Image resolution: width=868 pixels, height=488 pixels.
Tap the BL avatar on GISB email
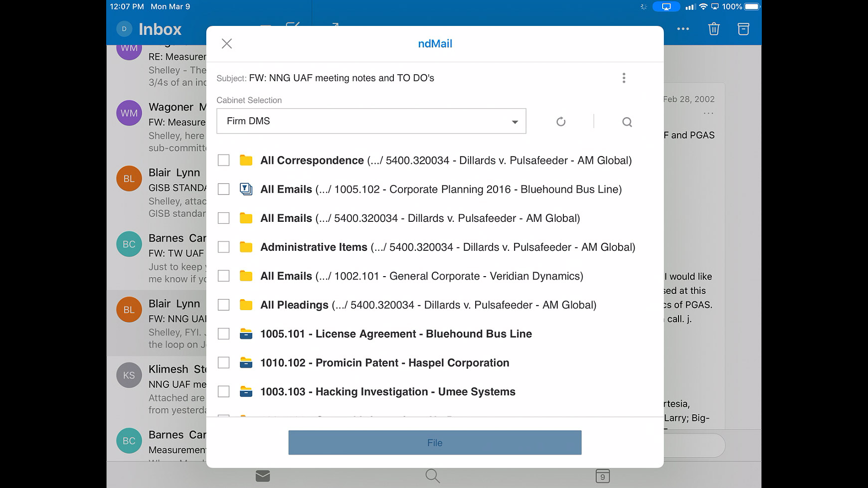[x=129, y=178]
